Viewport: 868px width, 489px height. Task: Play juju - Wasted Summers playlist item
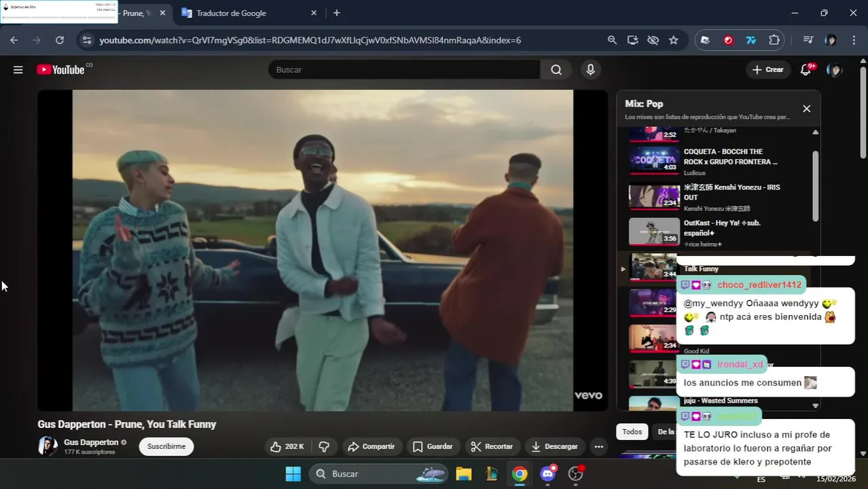[x=720, y=401]
